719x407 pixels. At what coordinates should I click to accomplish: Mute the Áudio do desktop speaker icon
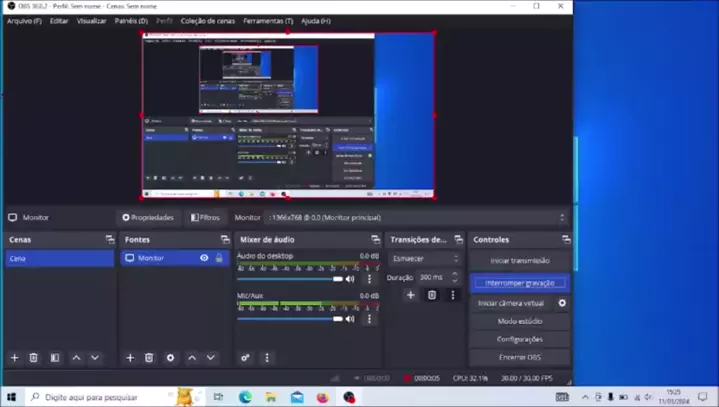350,279
